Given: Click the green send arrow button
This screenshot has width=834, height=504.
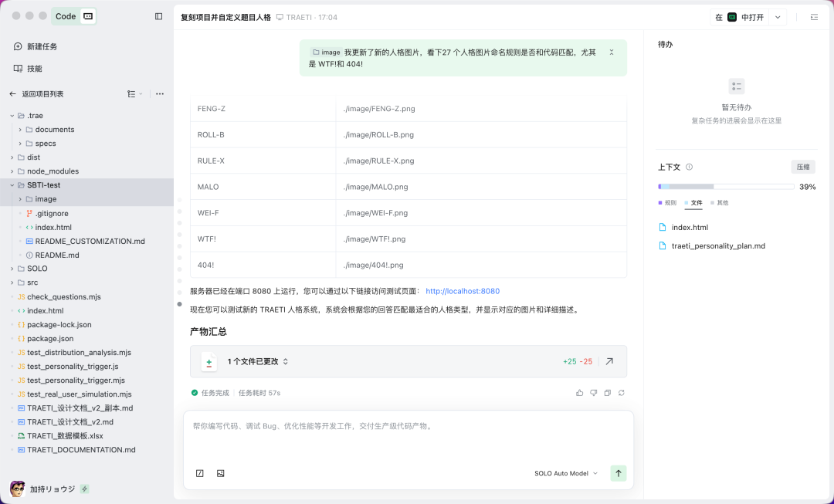Looking at the screenshot, I should tap(618, 473).
